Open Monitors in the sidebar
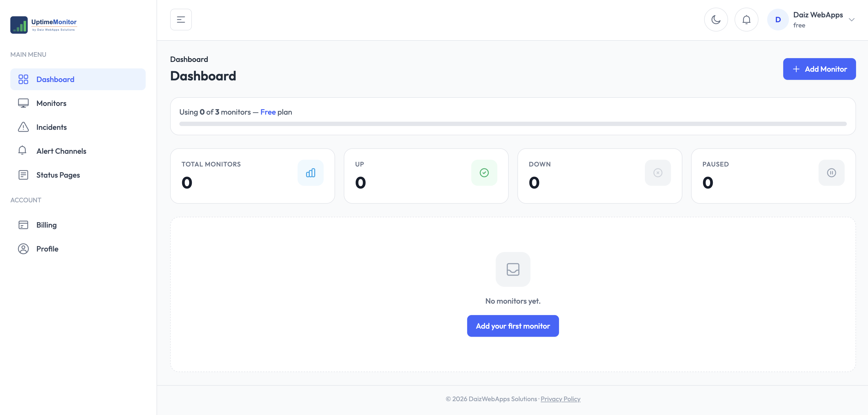868x415 pixels. click(x=78, y=103)
